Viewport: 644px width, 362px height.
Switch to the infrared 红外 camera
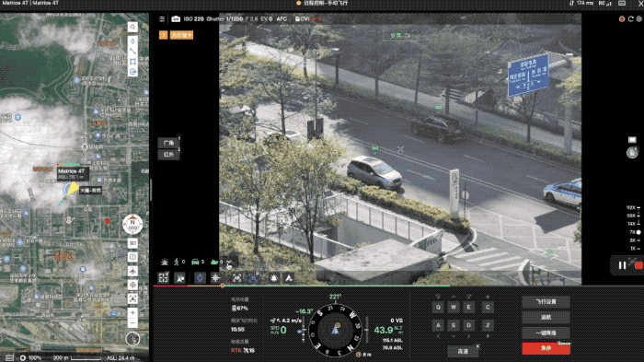click(168, 155)
